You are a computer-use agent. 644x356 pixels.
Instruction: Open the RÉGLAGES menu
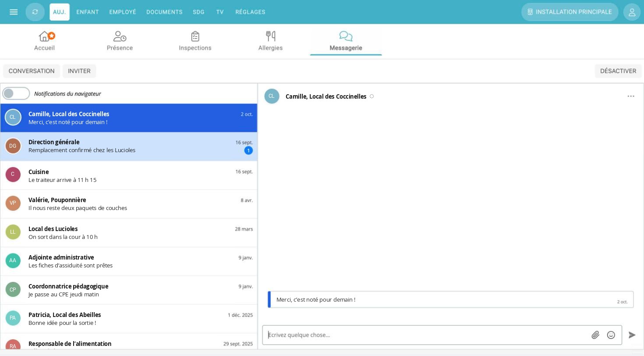tap(251, 12)
